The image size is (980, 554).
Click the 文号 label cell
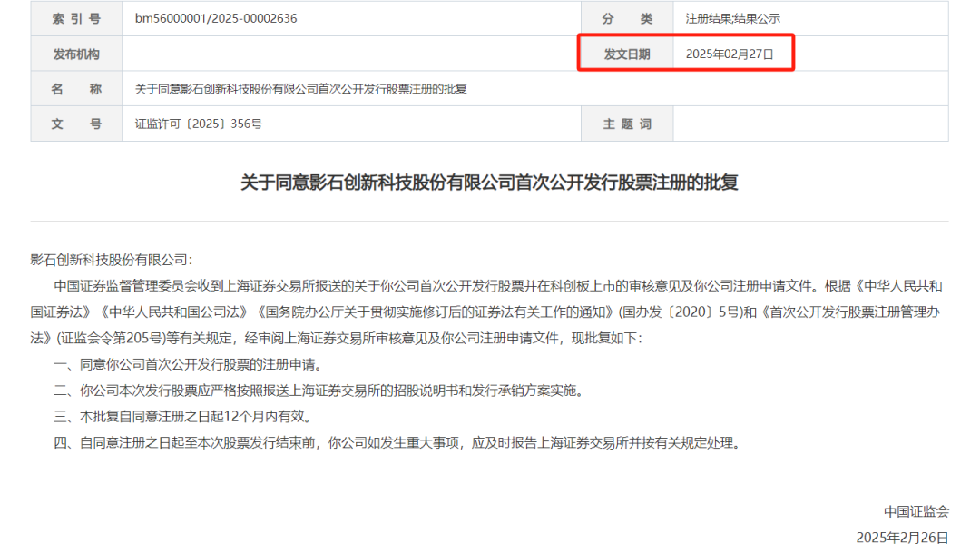76,124
